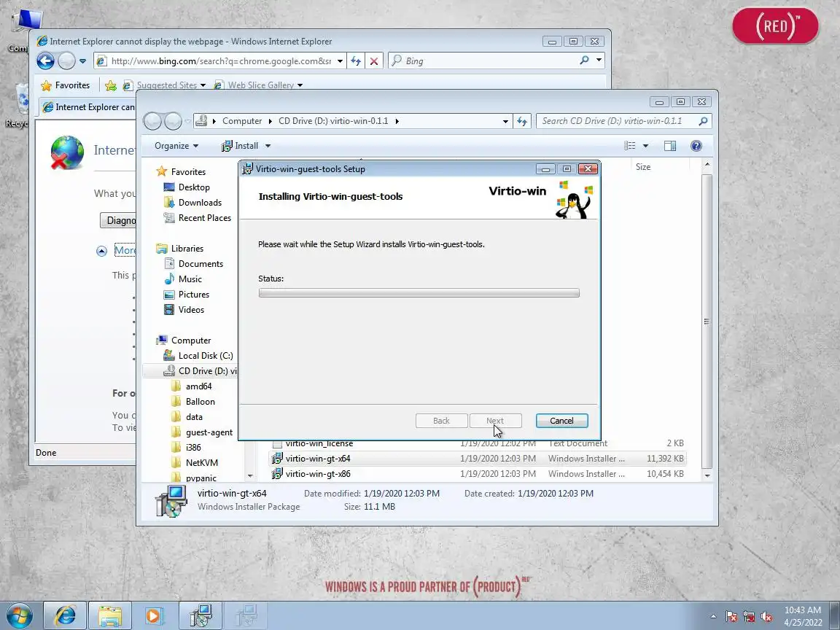Open the Windows Media Player taskbar icon
Image resolution: width=840 pixels, height=630 pixels.
[x=155, y=615]
